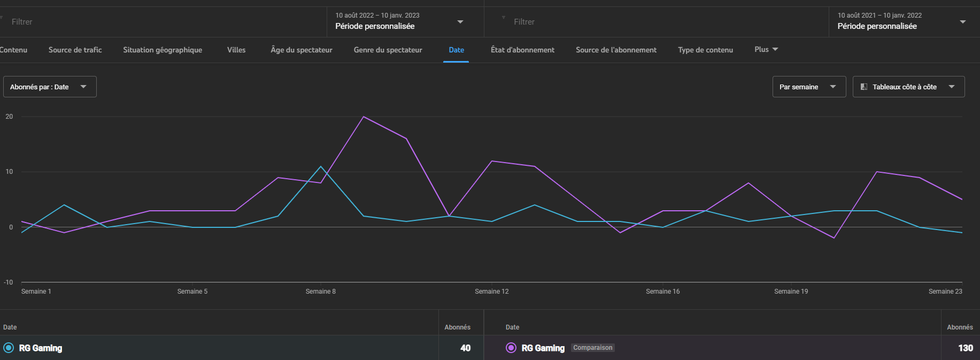Screen dimensions: 980x360
Task: Click the left table Date column header
Action: pyautogui.click(x=10, y=327)
